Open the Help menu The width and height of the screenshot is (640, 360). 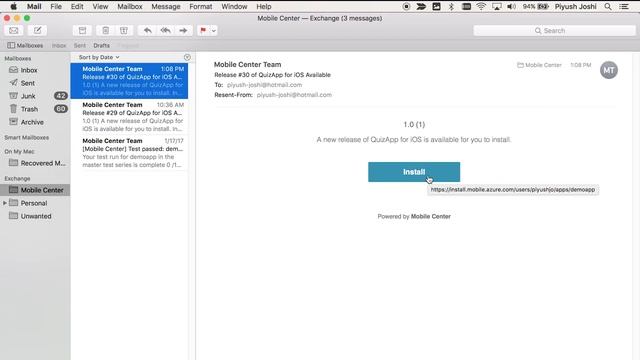click(x=264, y=7)
